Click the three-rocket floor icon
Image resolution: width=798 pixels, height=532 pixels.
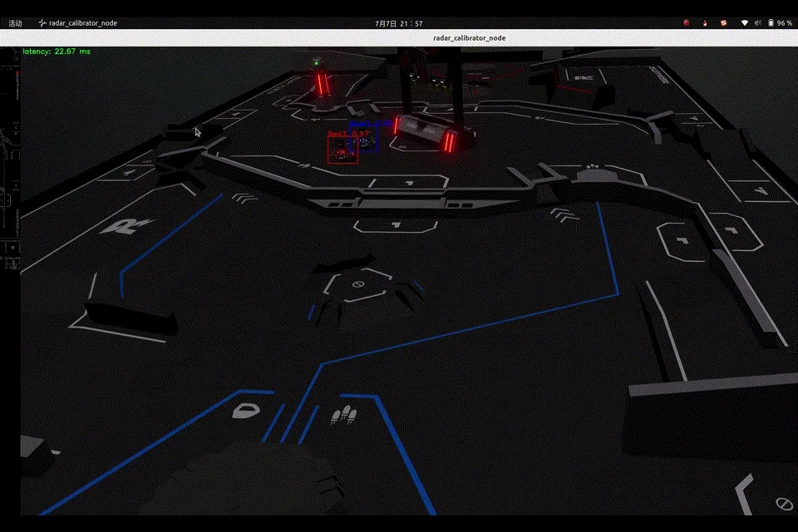(x=342, y=415)
